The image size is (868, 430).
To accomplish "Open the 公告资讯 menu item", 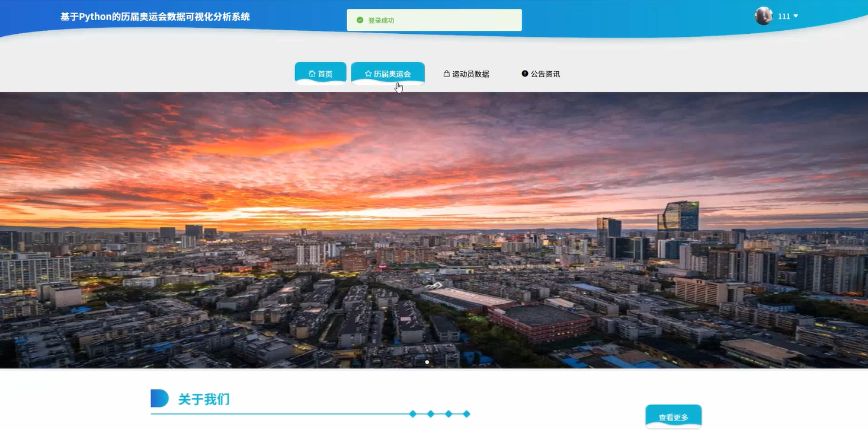I will coord(541,74).
